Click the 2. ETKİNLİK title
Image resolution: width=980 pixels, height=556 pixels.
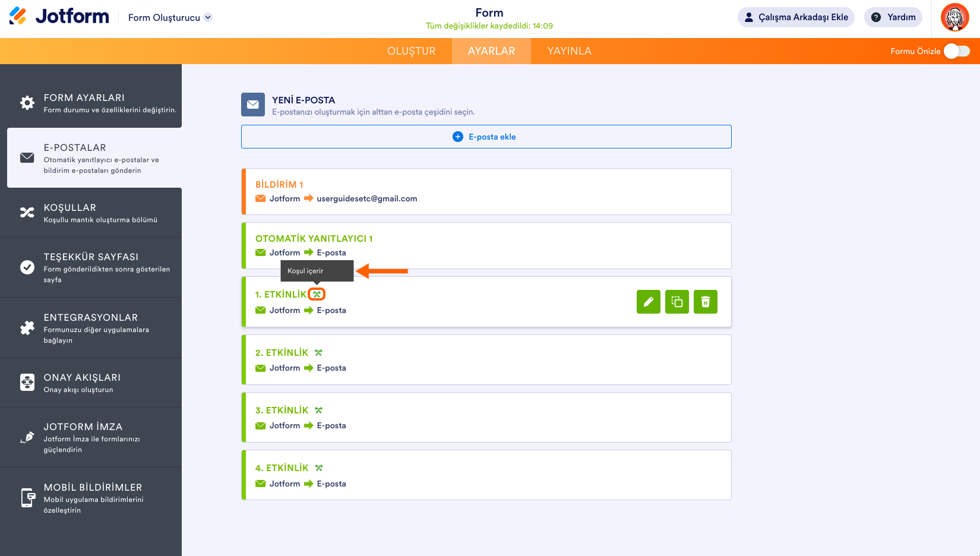click(282, 353)
